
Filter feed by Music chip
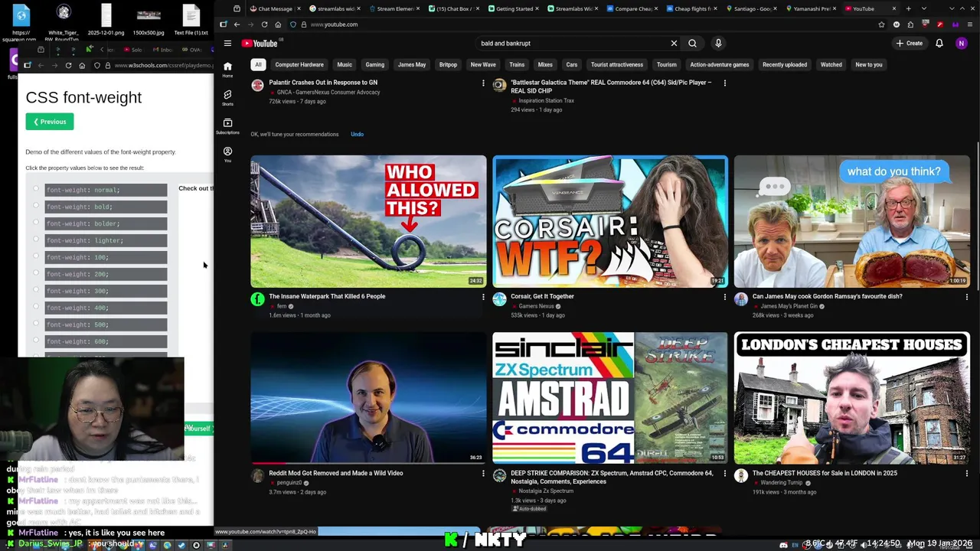[x=345, y=64]
